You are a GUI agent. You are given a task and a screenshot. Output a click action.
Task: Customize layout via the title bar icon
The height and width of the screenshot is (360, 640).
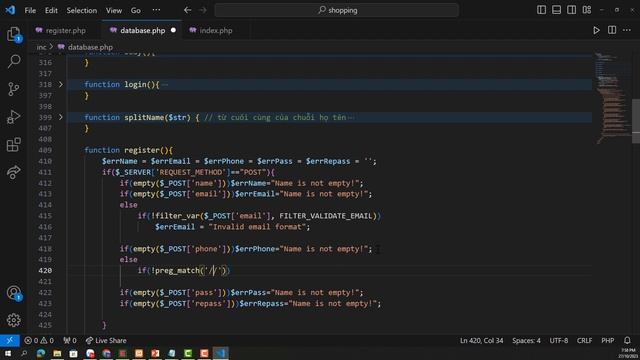587,10
